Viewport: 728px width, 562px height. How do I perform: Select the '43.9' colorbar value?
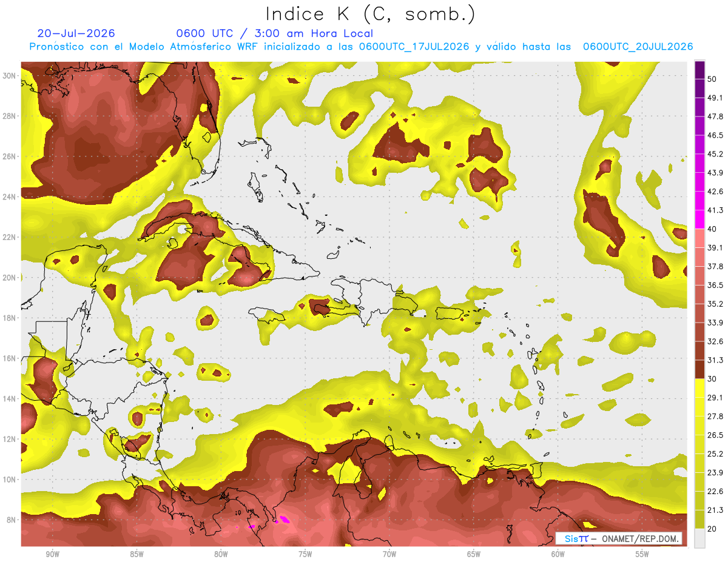(715, 173)
